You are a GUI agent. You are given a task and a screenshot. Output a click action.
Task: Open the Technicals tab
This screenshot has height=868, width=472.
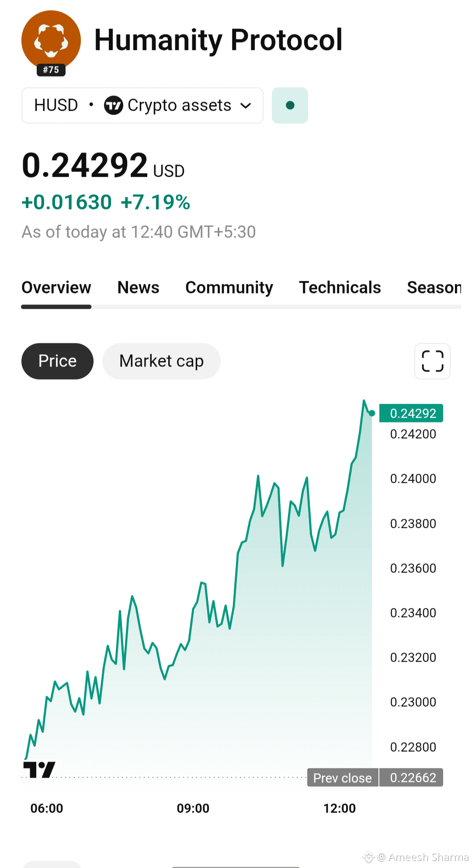click(340, 288)
